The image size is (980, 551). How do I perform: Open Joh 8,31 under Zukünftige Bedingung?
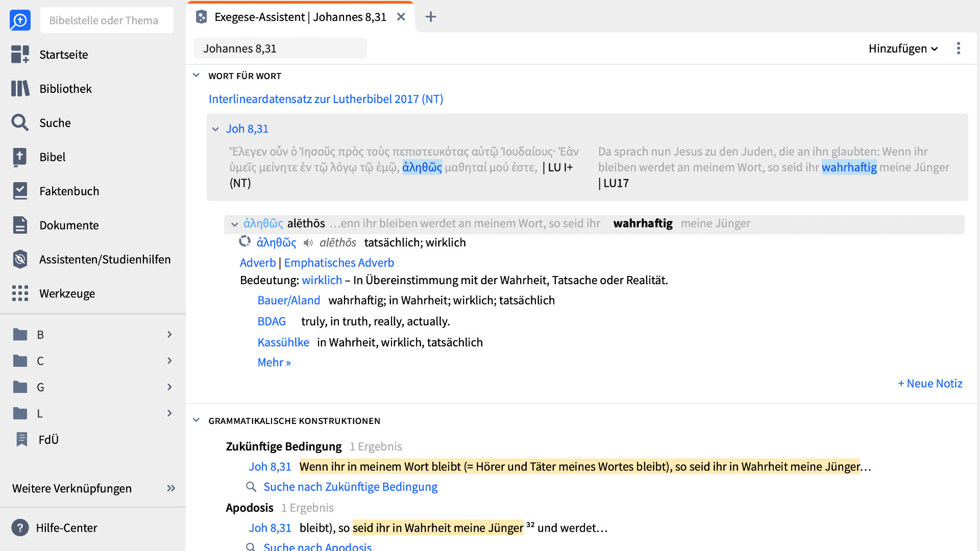tap(269, 467)
